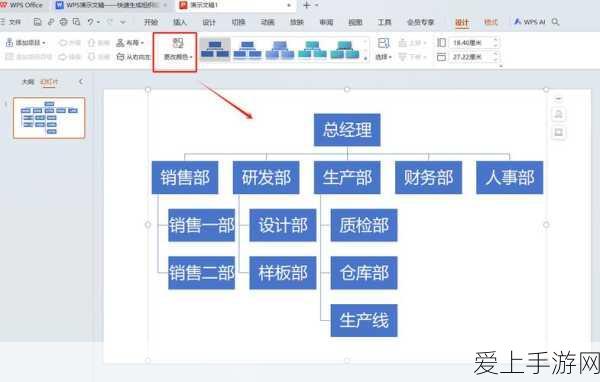Select the 质检部 box
The image size is (600, 382).
[364, 225]
